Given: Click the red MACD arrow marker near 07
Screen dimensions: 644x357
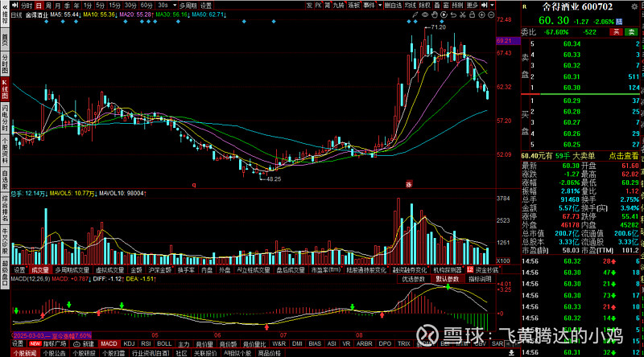Looking at the screenshot, I should pyautogui.click(x=267, y=326).
